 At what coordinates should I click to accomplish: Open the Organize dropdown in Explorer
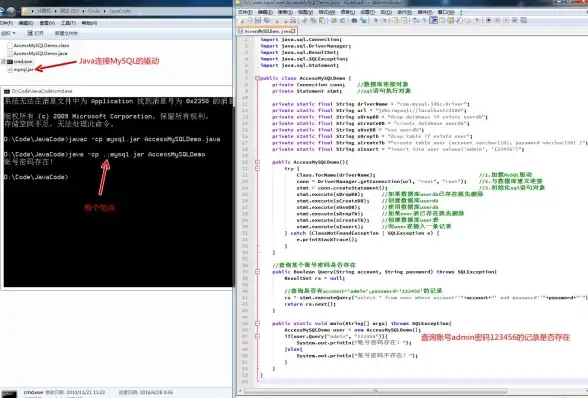(x=8, y=33)
